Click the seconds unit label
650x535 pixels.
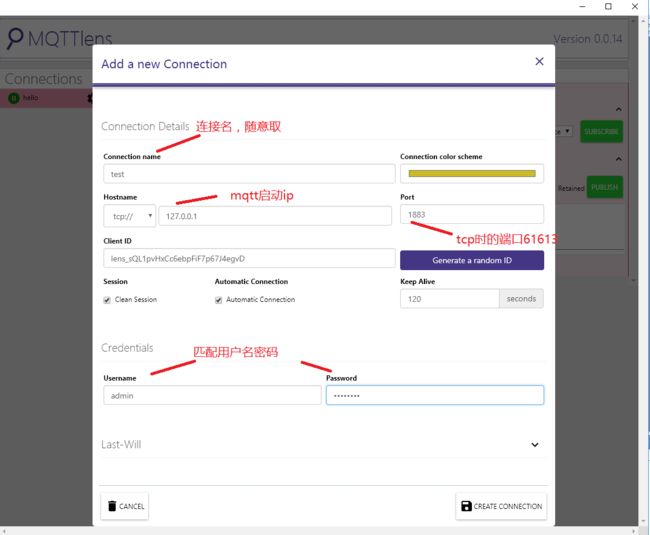coord(521,299)
